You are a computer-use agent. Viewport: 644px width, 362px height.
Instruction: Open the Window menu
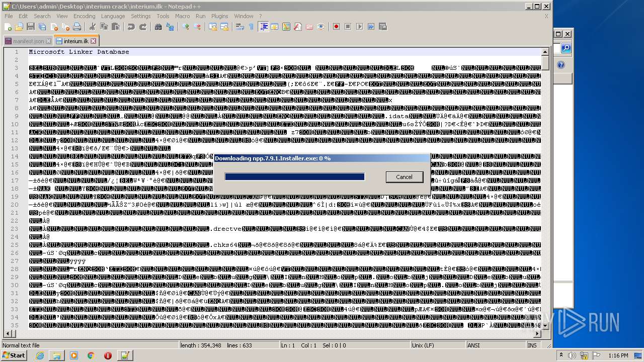click(x=244, y=16)
